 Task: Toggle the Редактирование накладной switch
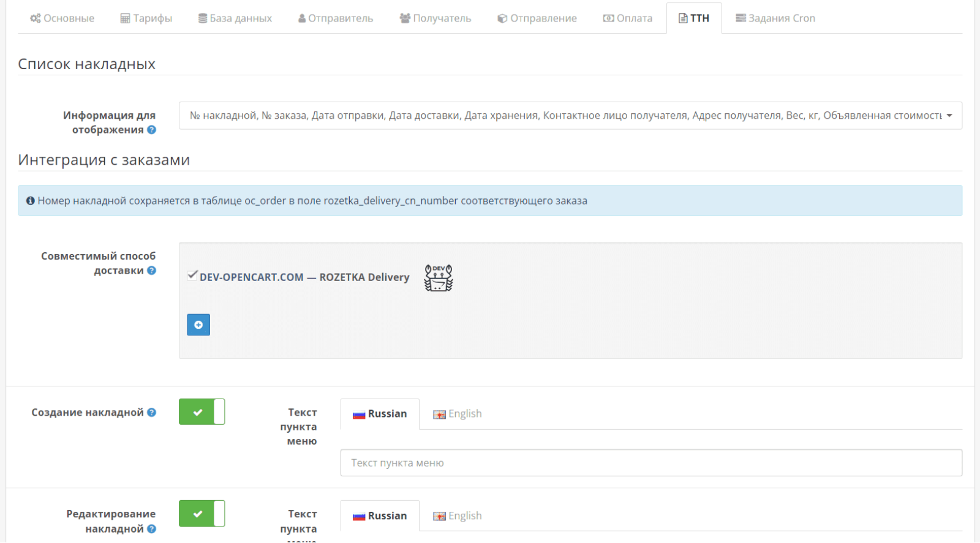tap(202, 514)
